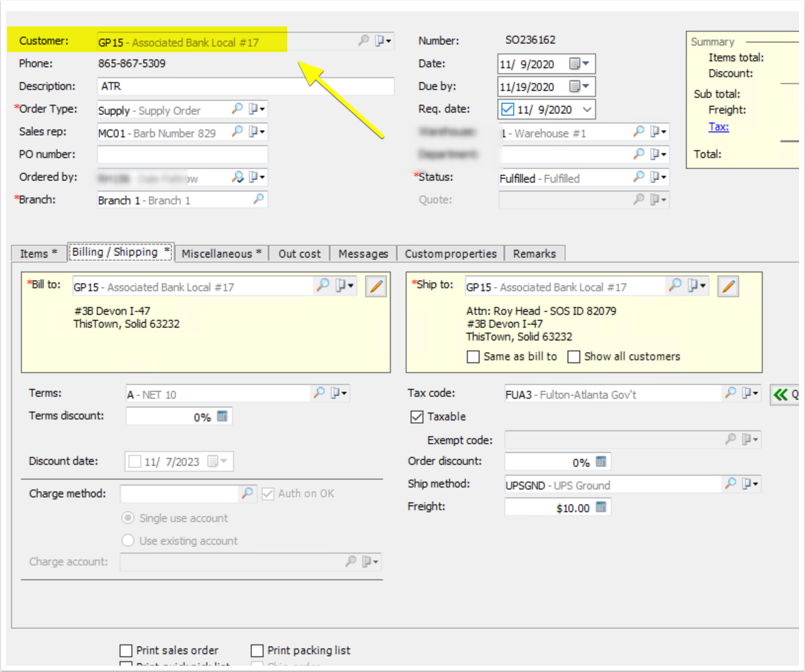Screen dimensions: 805x672
Task: Search Status Fulfilled magnifier icon
Action: (x=638, y=176)
